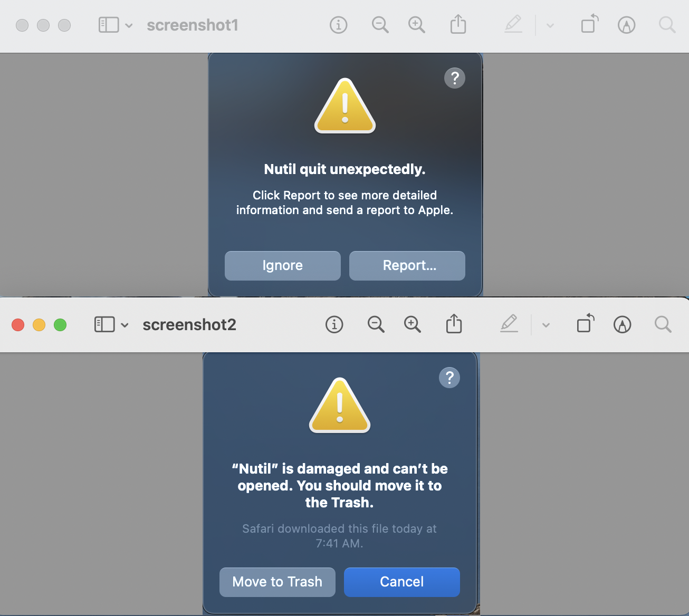This screenshot has height=616, width=689.
Task: Show Markup toolbar in screenshot2 window
Action: [623, 324]
